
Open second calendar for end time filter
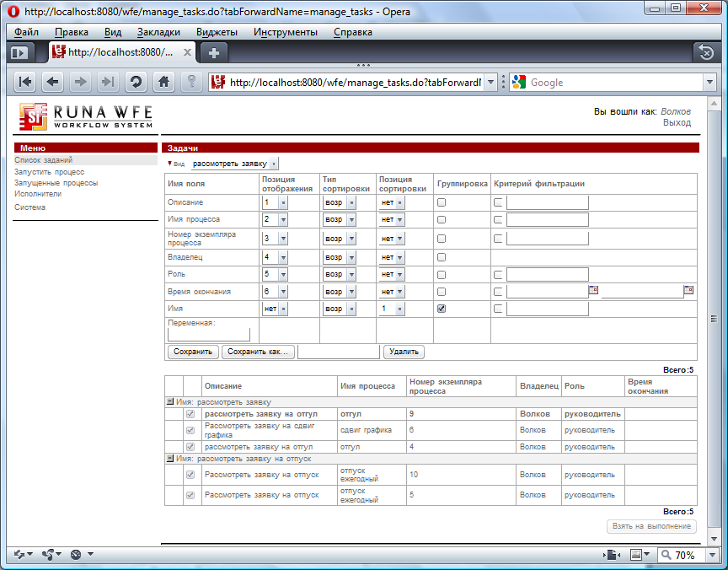coord(688,290)
